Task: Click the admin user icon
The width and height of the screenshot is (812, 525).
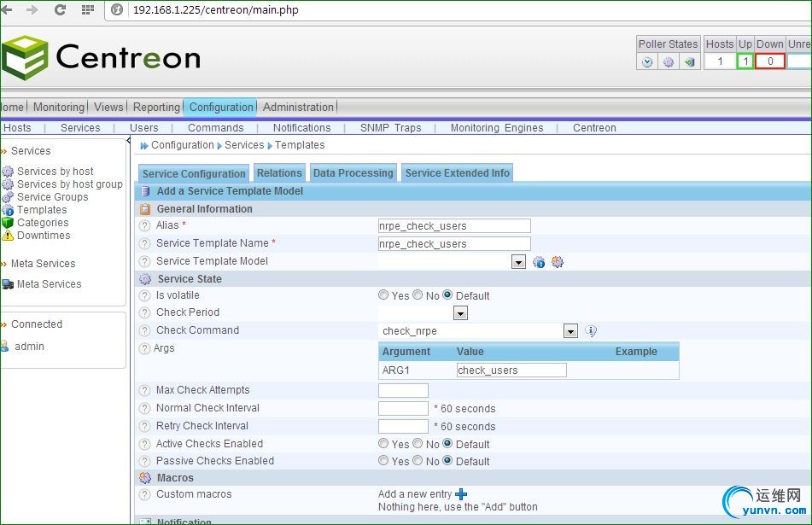Action: point(5,346)
